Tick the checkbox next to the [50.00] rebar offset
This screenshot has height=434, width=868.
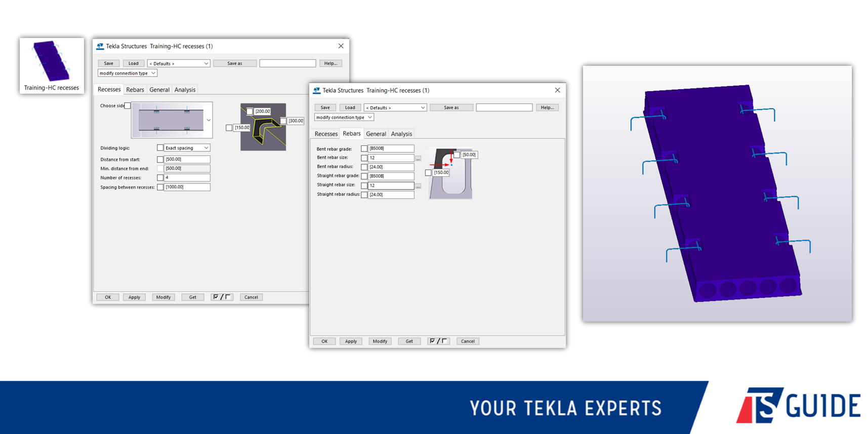click(457, 155)
